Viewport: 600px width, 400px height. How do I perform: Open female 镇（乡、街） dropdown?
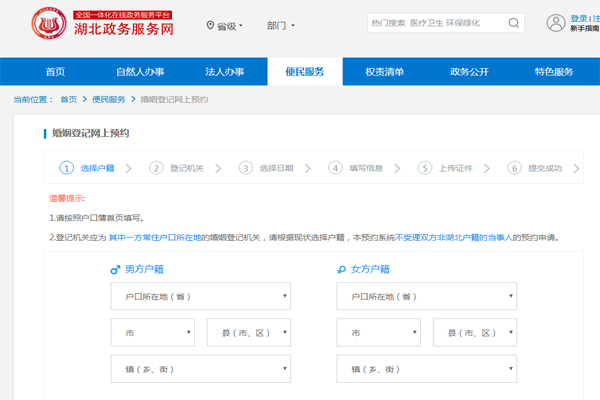click(x=427, y=369)
